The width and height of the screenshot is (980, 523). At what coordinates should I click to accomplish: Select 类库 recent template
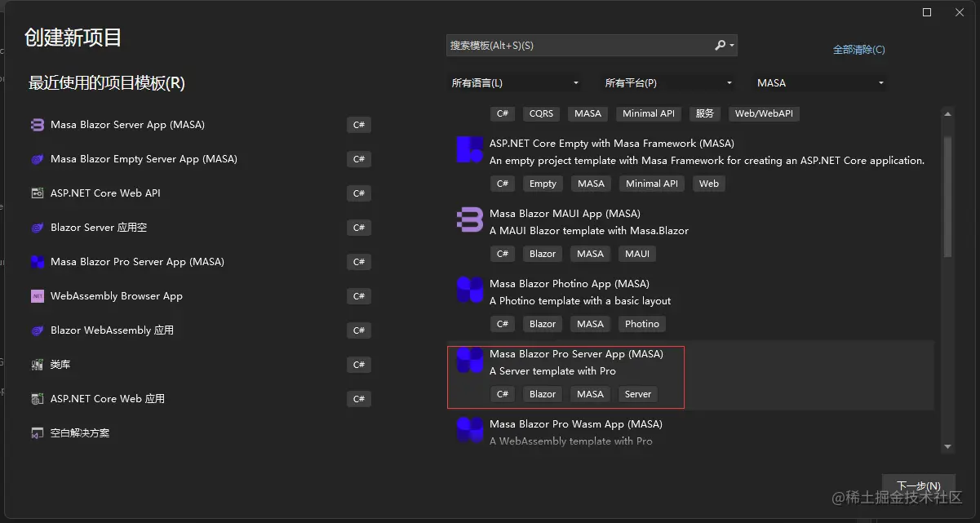60,365
